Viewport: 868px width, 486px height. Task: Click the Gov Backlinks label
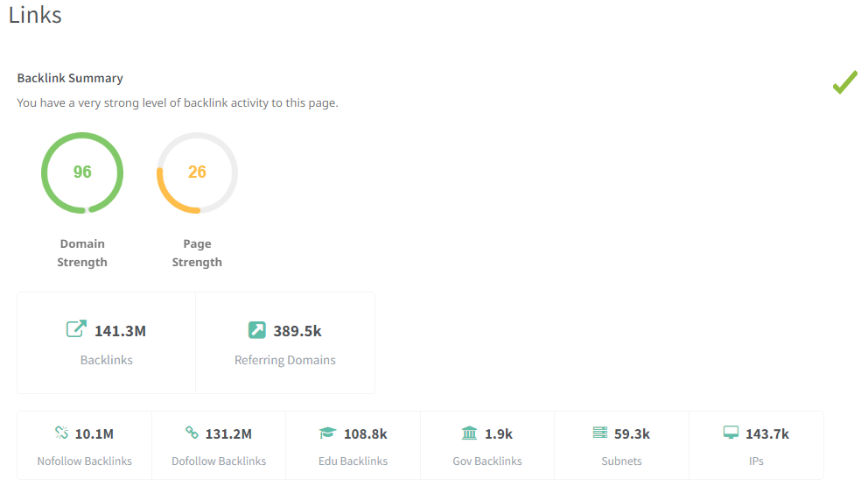pyautogui.click(x=487, y=461)
